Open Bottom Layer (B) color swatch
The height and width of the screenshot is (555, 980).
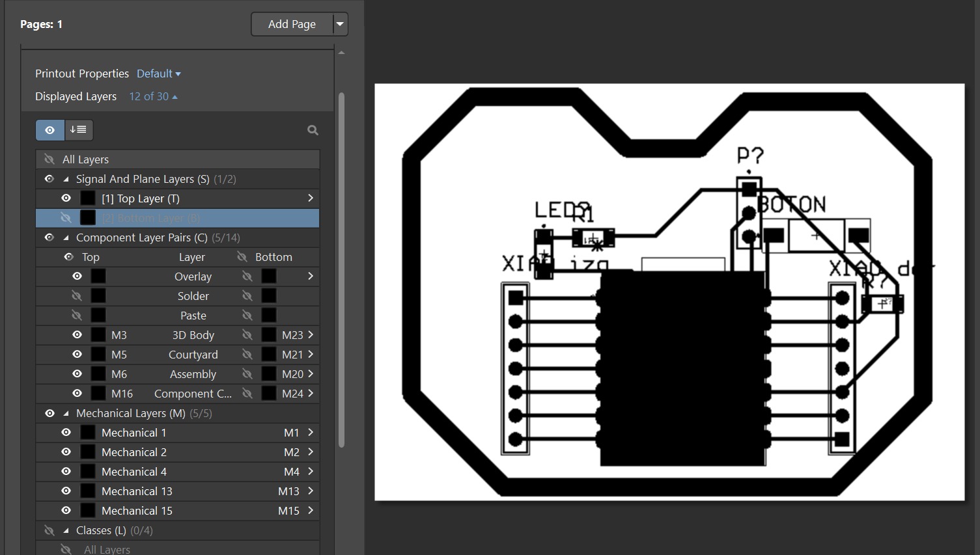click(88, 218)
